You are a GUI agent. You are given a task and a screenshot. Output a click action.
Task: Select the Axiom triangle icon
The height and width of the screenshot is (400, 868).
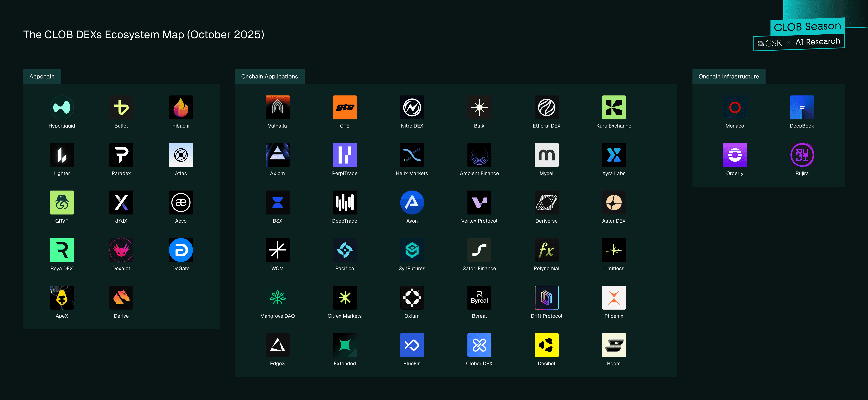coord(277,155)
